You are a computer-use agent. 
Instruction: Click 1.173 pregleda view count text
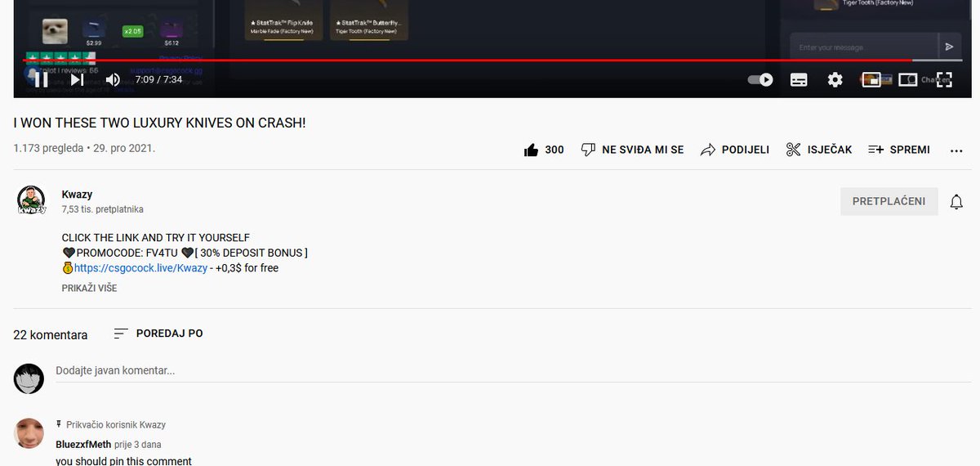tap(48, 149)
